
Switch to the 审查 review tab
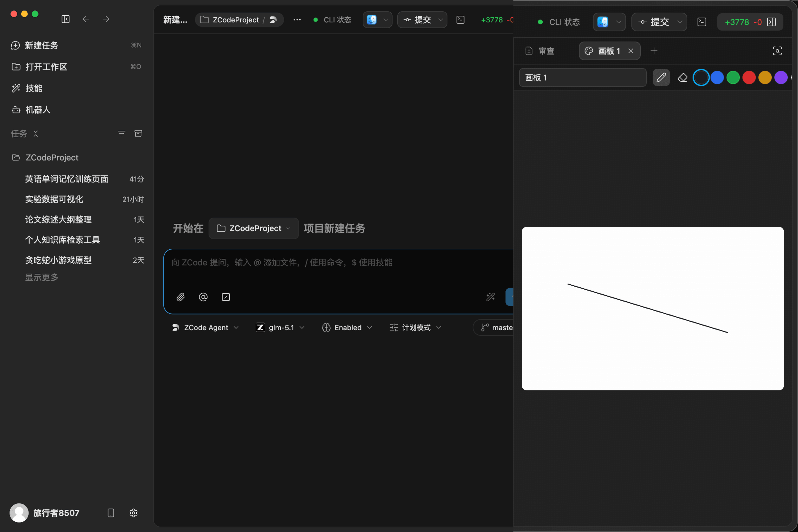[540, 51]
